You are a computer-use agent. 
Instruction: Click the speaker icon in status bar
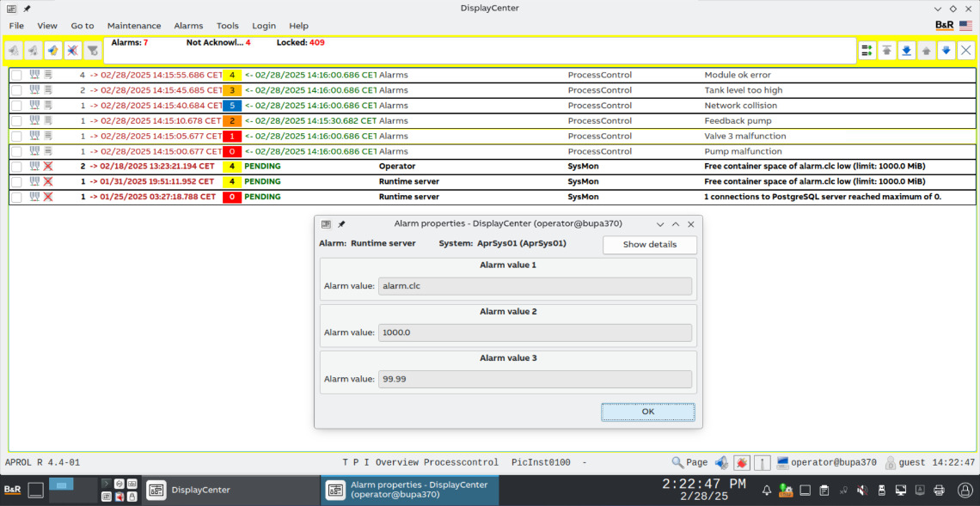point(721,462)
